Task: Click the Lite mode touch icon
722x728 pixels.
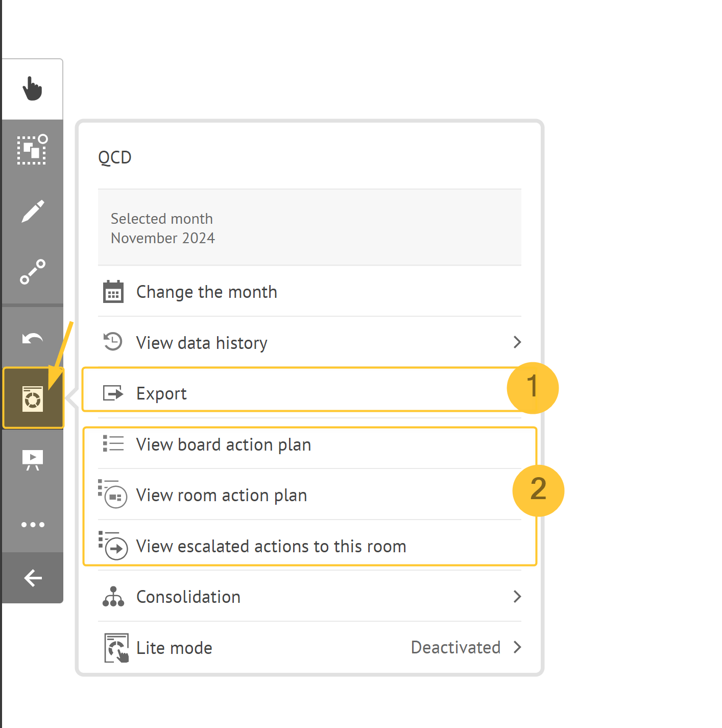Action: tap(116, 648)
